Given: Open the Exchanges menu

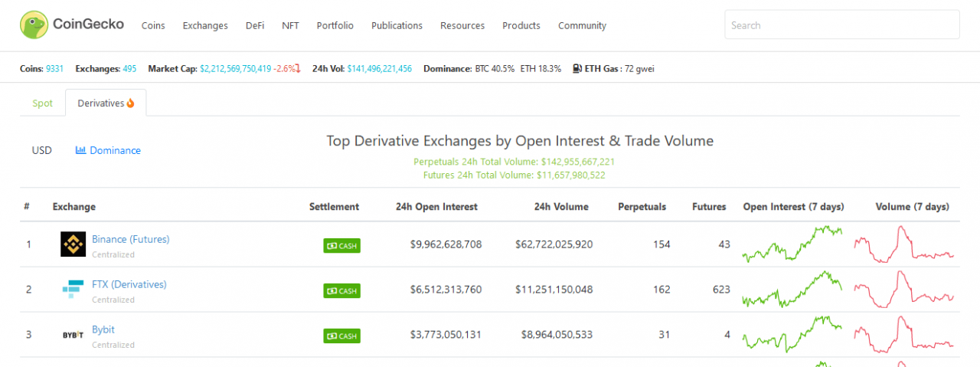Looking at the screenshot, I should [x=205, y=25].
